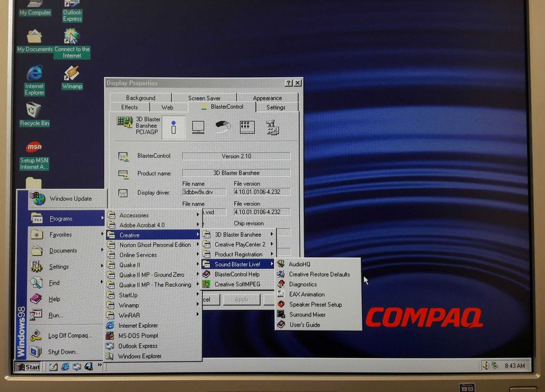
Task: Select the BlasterControl cable connector icon
Action: pos(223,127)
